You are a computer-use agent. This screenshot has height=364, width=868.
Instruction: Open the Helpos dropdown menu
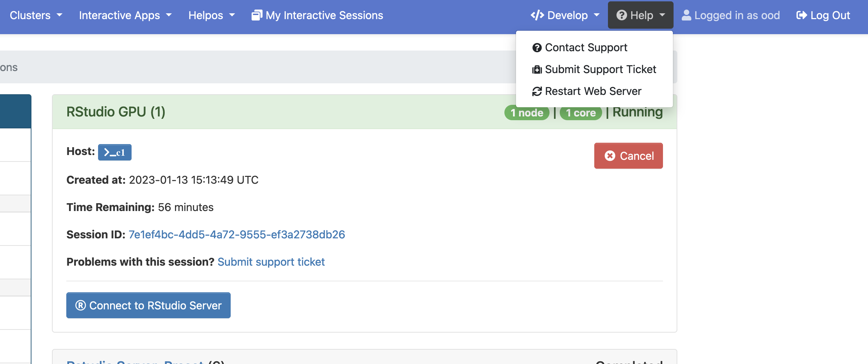coord(211,15)
